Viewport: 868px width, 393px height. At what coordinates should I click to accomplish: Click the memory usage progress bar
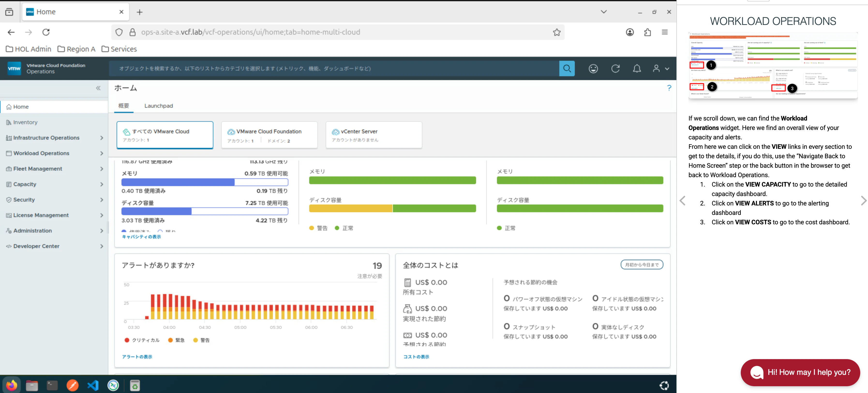pos(204,182)
